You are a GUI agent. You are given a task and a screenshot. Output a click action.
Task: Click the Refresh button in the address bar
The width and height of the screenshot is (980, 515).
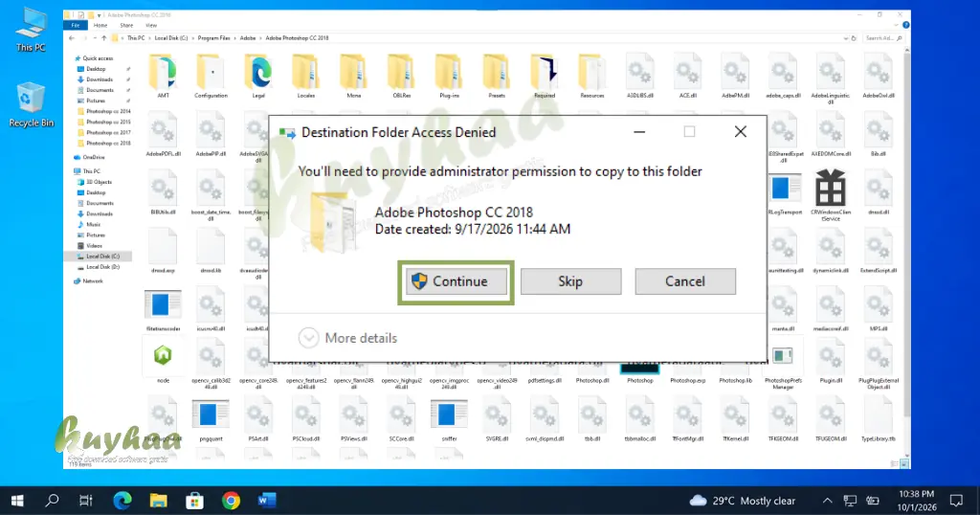tap(854, 38)
